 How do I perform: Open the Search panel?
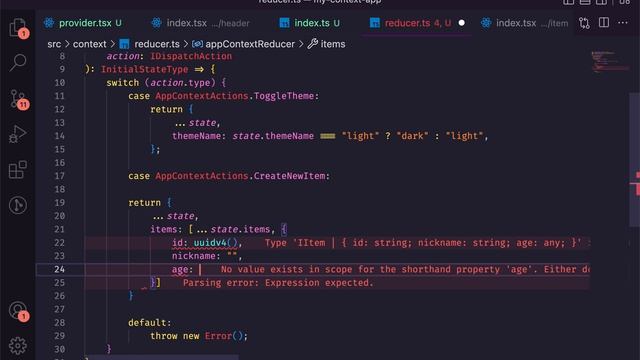[x=18, y=62]
